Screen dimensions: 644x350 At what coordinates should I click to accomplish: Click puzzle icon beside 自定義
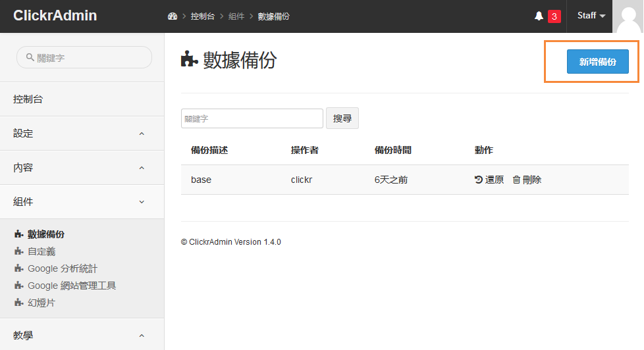[x=18, y=251]
